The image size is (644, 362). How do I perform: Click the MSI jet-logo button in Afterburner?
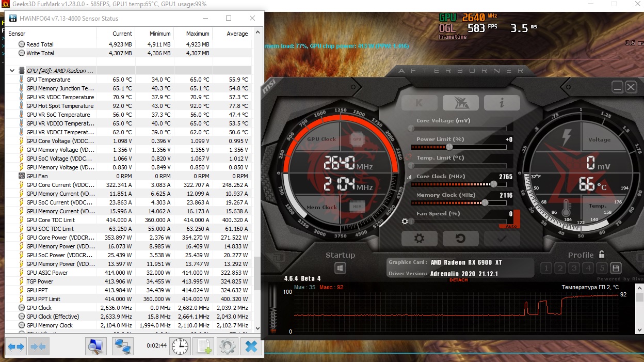pyautogui.click(x=460, y=103)
